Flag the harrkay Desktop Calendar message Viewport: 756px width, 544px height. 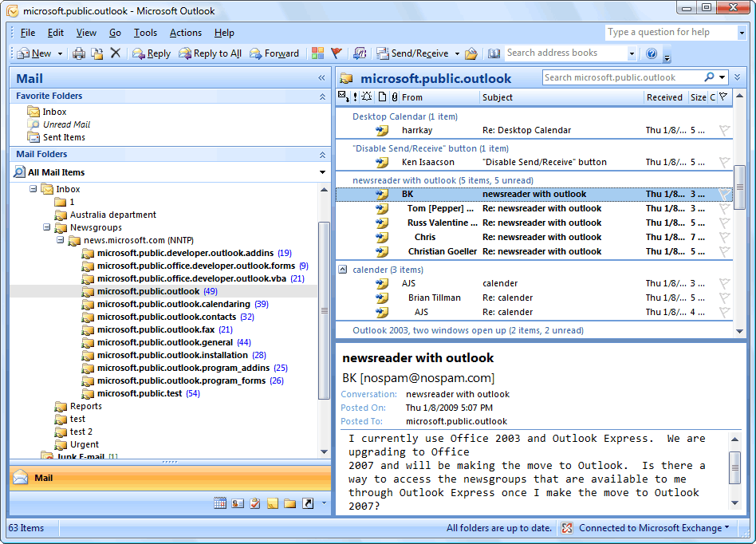pyautogui.click(x=724, y=130)
